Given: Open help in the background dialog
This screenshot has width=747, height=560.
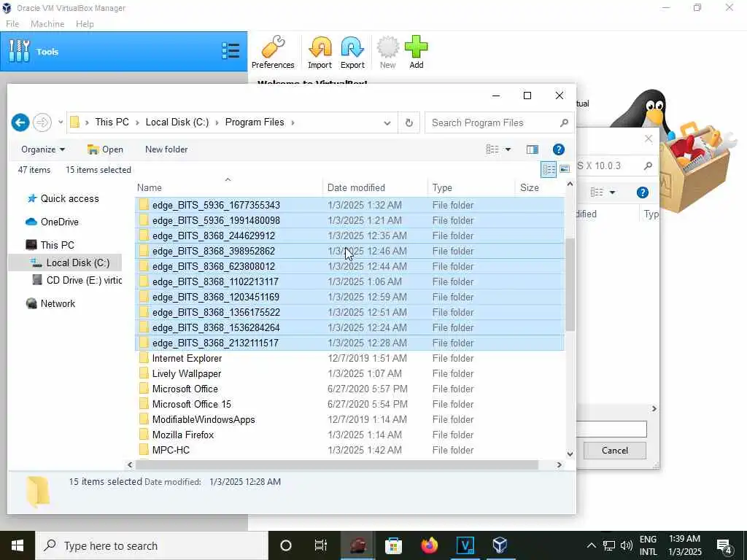Looking at the screenshot, I should [642, 192].
